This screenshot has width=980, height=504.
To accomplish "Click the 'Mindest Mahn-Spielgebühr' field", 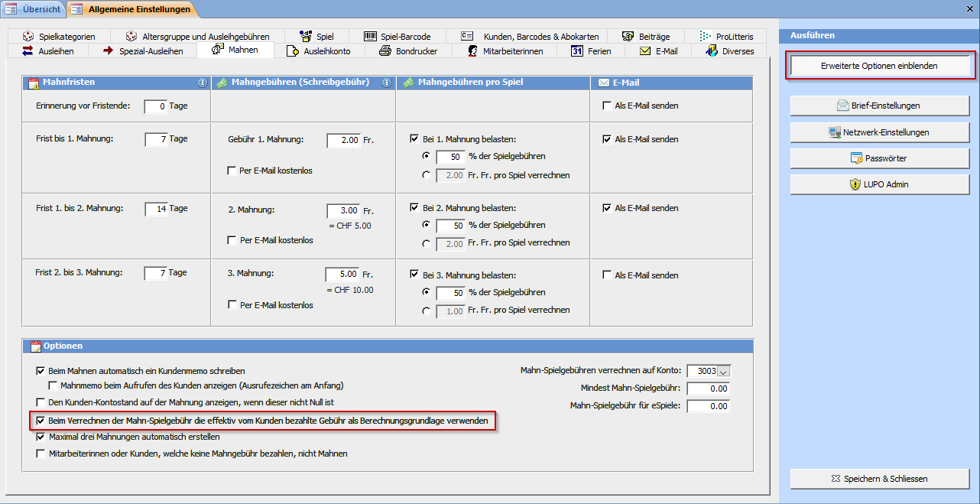I will [709, 389].
